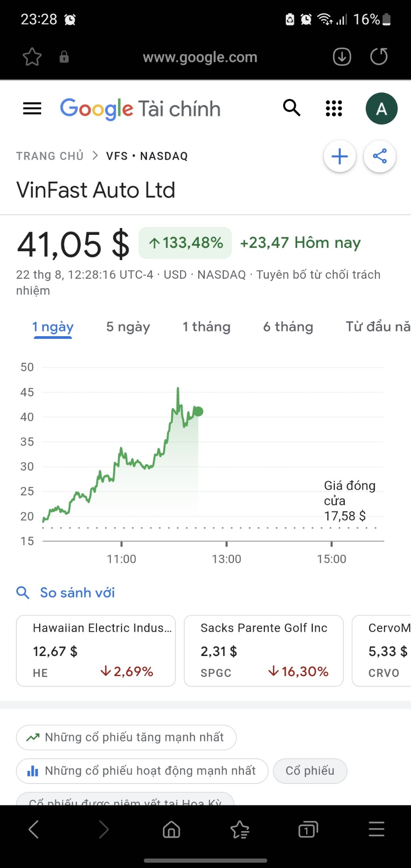Go to browser home page
This screenshot has width=411, height=868.
[x=171, y=830]
